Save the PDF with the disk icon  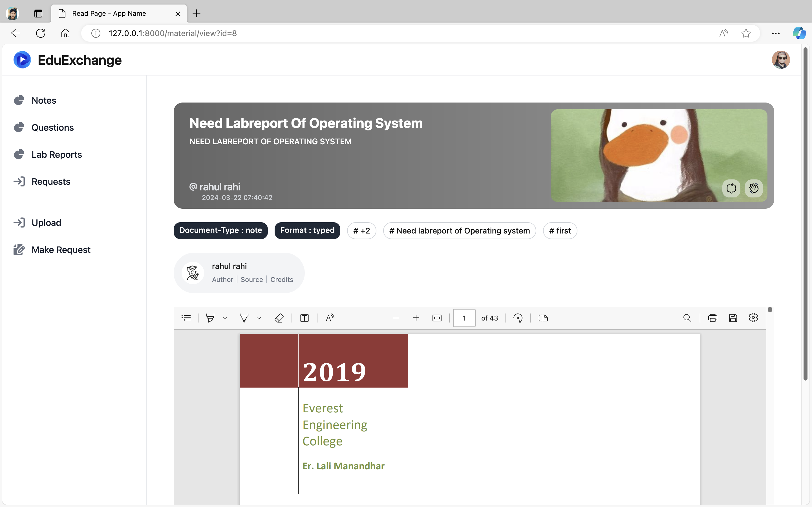733,318
